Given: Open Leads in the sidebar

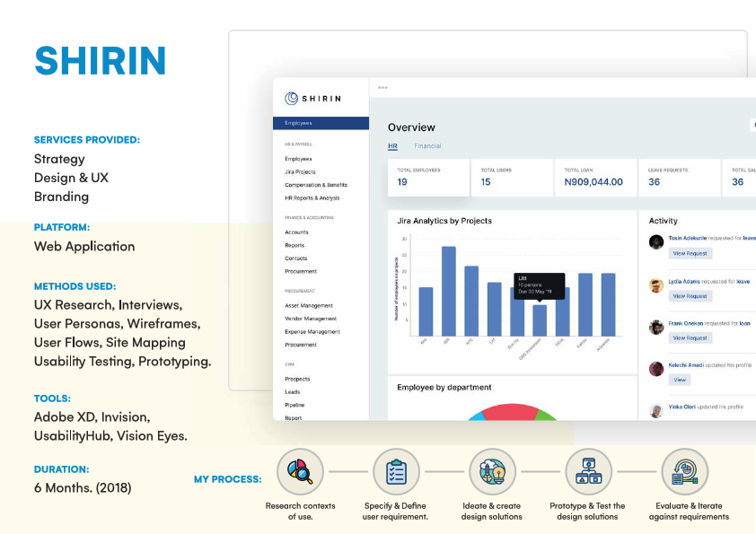Looking at the screenshot, I should [292, 392].
